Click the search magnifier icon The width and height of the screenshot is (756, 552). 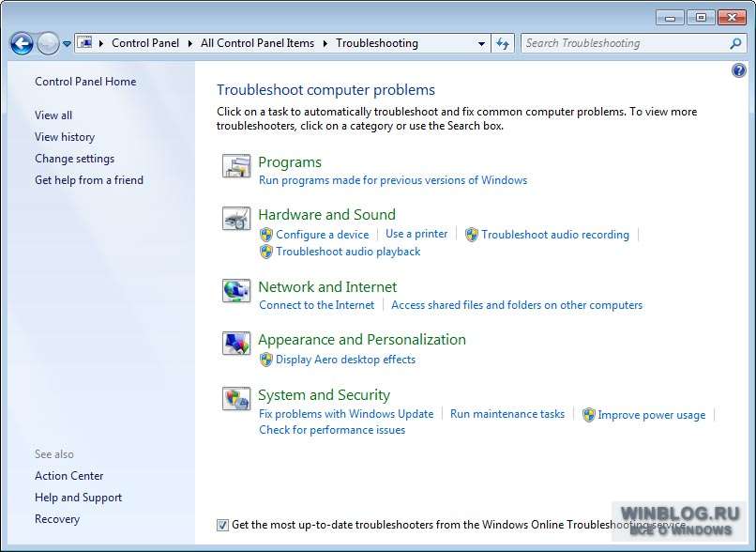(x=735, y=43)
